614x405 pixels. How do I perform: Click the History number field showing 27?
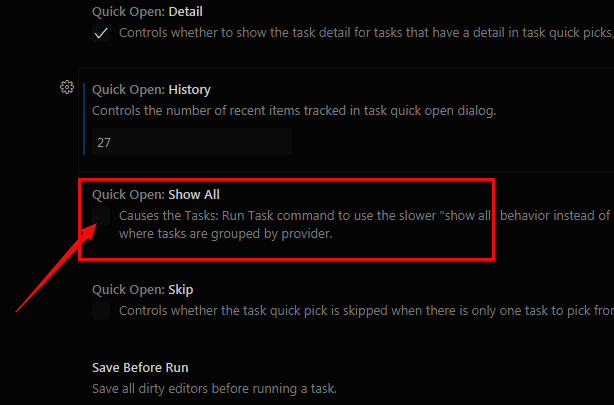coord(191,142)
